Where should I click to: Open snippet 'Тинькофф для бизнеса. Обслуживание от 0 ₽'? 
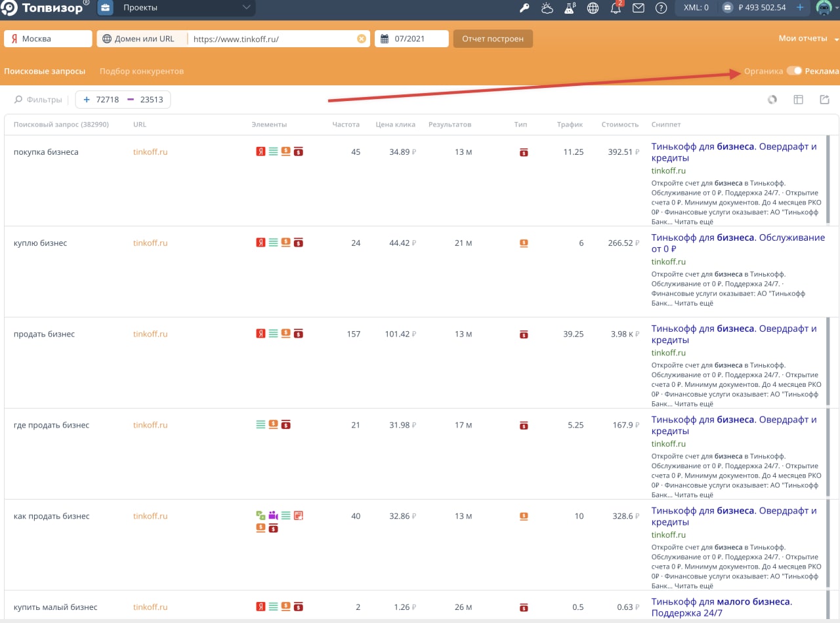click(x=738, y=243)
